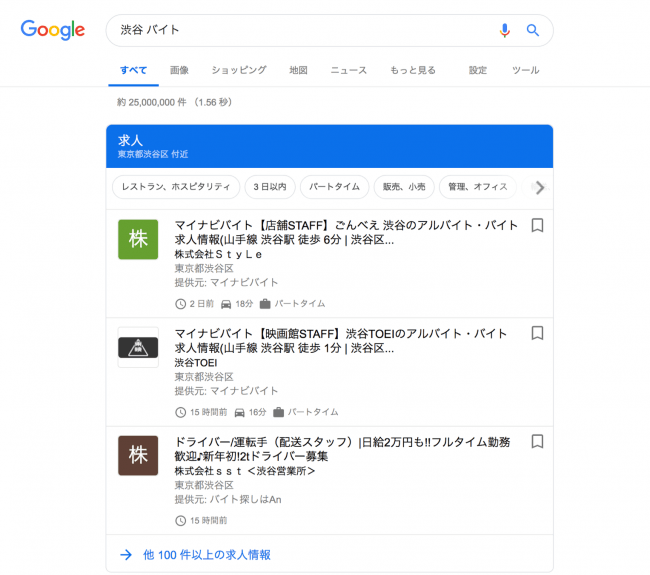Click the car icon beside 18分
The image size is (650, 575).
(x=226, y=304)
